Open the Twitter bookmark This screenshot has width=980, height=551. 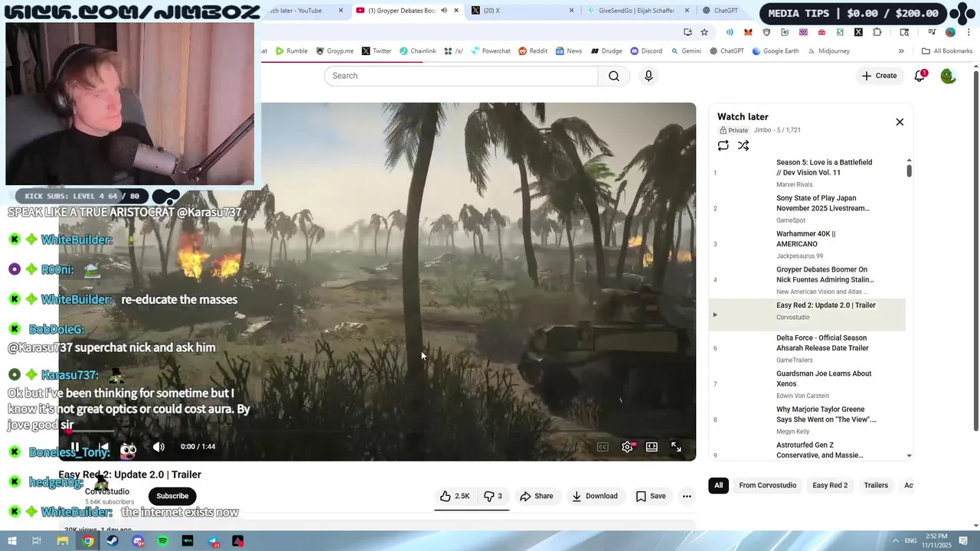tap(376, 51)
